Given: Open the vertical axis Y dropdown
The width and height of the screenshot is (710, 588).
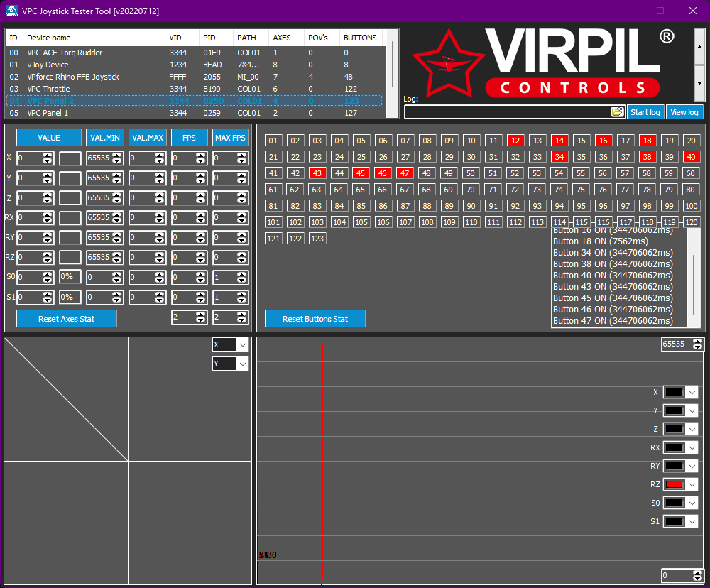Looking at the screenshot, I should tap(243, 364).
